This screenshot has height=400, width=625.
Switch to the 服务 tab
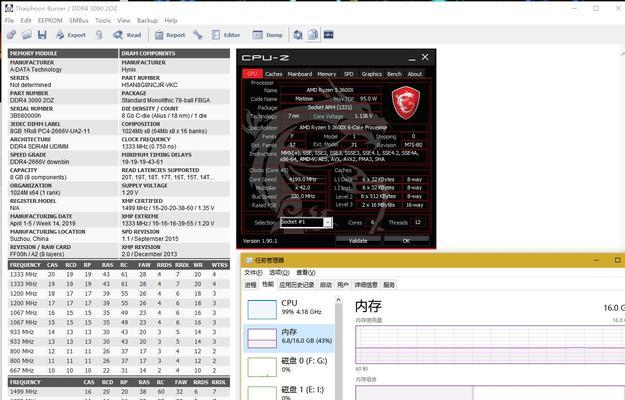pyautogui.click(x=389, y=285)
